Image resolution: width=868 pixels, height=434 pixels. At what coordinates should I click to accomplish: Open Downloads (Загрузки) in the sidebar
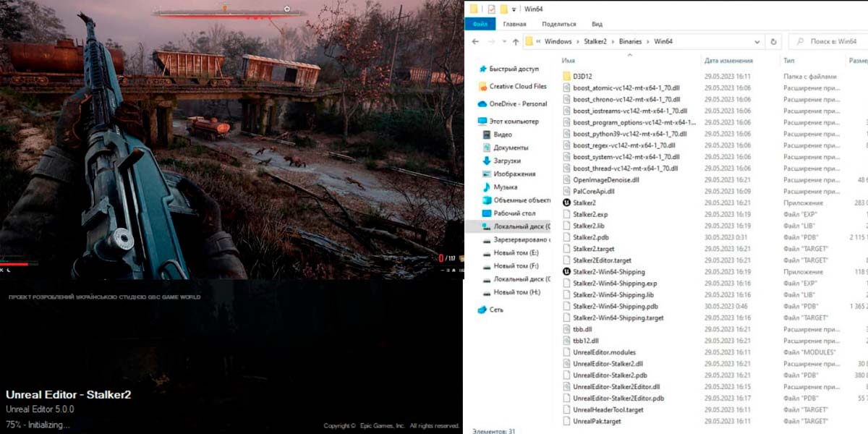[x=501, y=161]
